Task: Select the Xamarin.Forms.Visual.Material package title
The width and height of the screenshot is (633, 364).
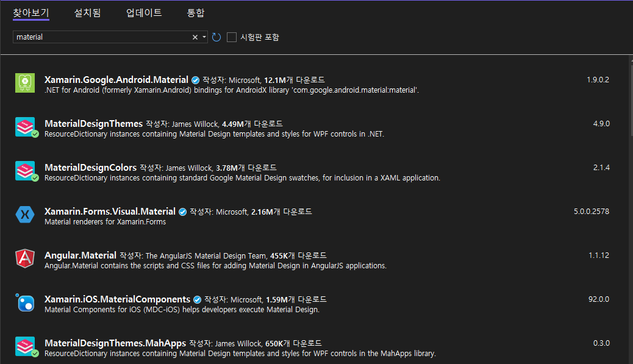Action: pyautogui.click(x=110, y=212)
